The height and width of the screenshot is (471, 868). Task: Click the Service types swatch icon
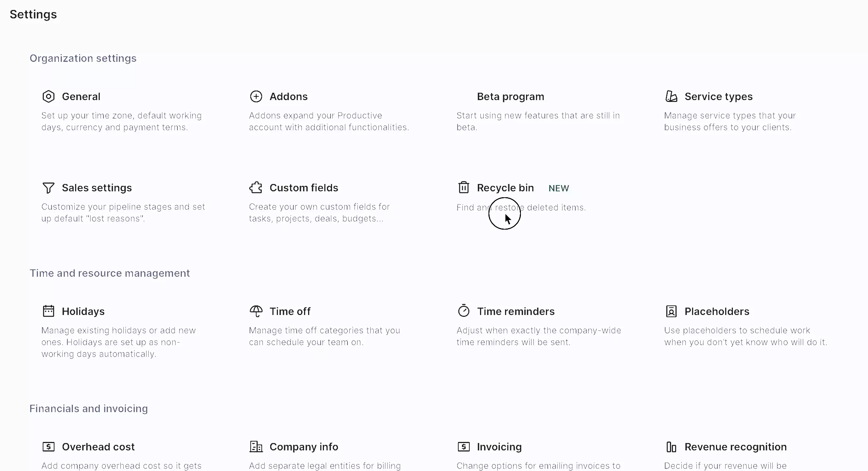point(671,96)
